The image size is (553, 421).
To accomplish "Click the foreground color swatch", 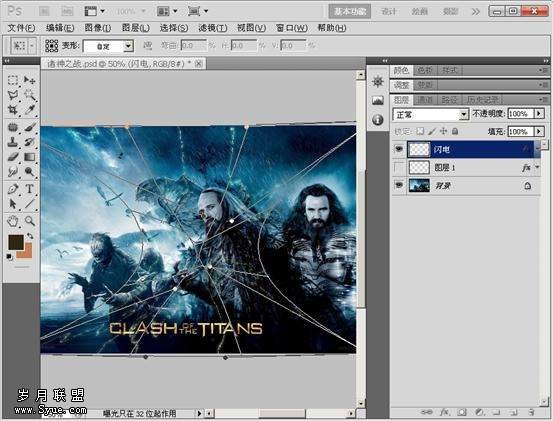I will pos(16,242).
